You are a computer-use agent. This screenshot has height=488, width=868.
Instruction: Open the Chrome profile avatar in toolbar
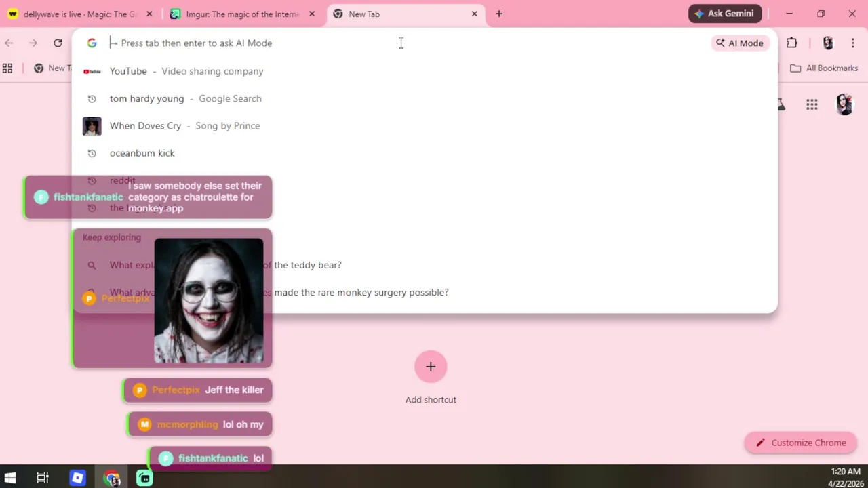pyautogui.click(x=828, y=43)
